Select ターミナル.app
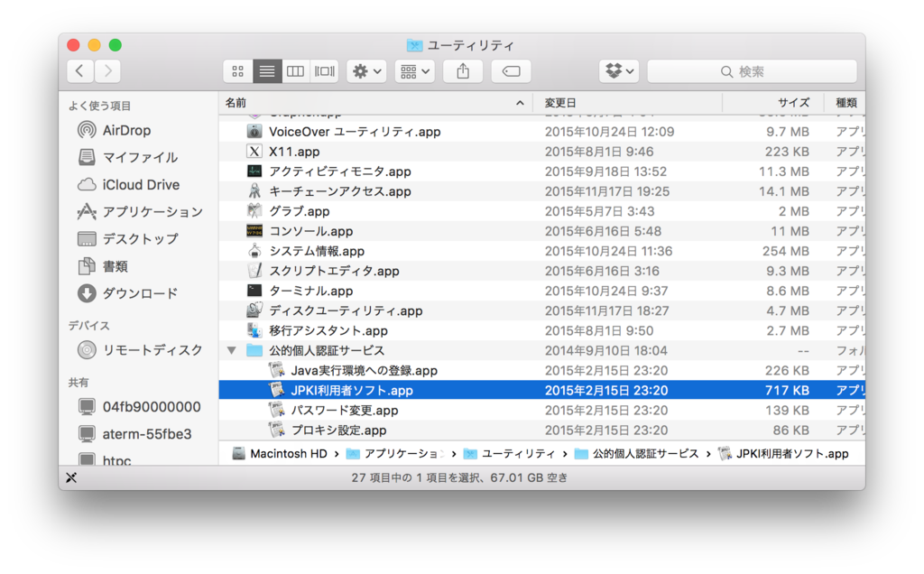Image resolution: width=924 pixels, height=574 pixels. [311, 292]
